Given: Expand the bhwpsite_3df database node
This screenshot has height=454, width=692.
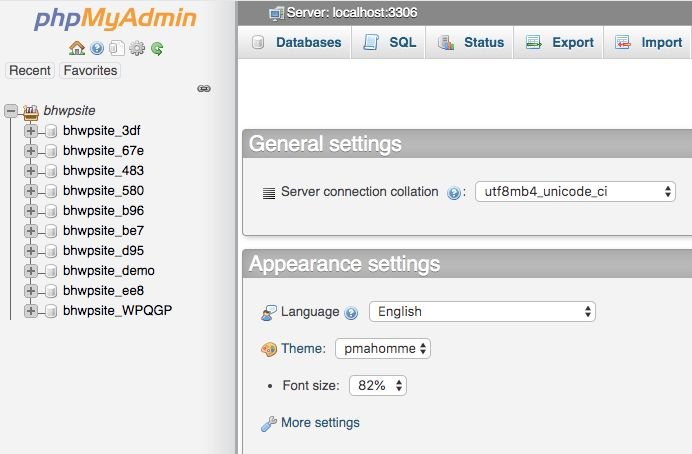Looking at the screenshot, I should pos(30,131).
